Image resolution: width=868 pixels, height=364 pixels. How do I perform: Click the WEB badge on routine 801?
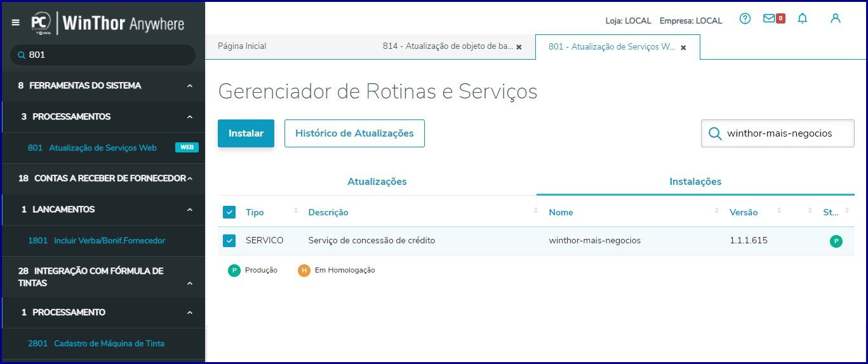pos(187,147)
